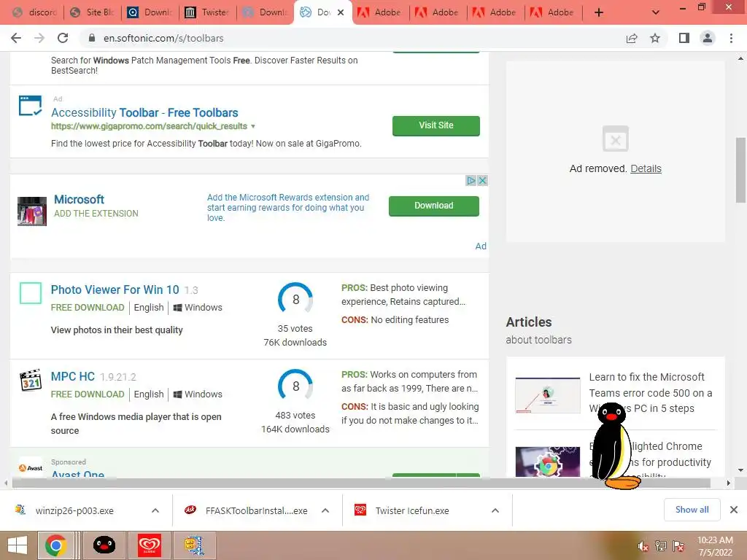Switch to the discord tab
Screen dimensions: 747x560
pos(36,12)
